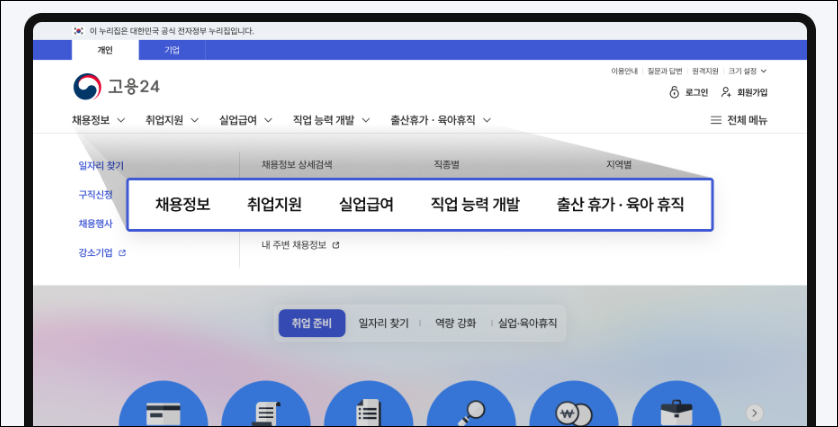Open the 질문과 답변 link
This screenshot has height=427, width=838.
click(x=665, y=71)
